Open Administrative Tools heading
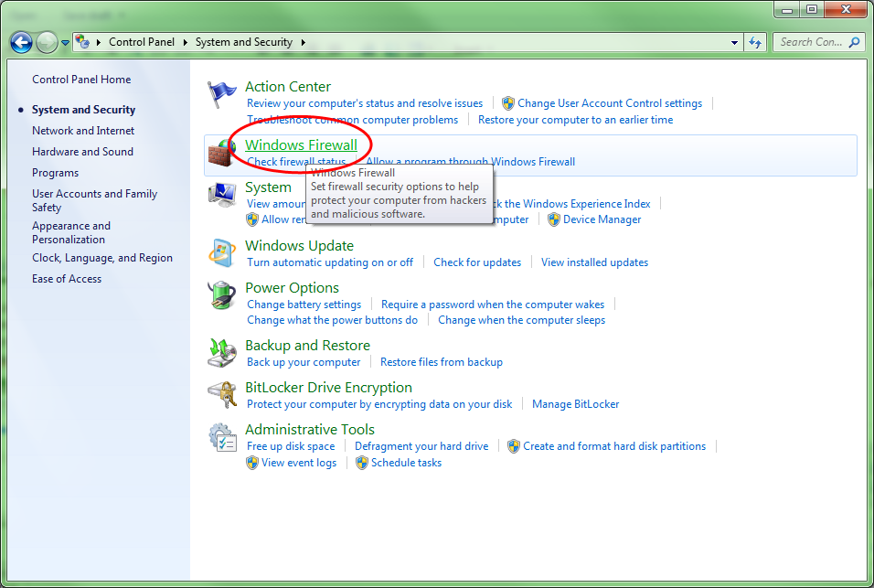Screen dimensions: 874x588 click(310, 430)
